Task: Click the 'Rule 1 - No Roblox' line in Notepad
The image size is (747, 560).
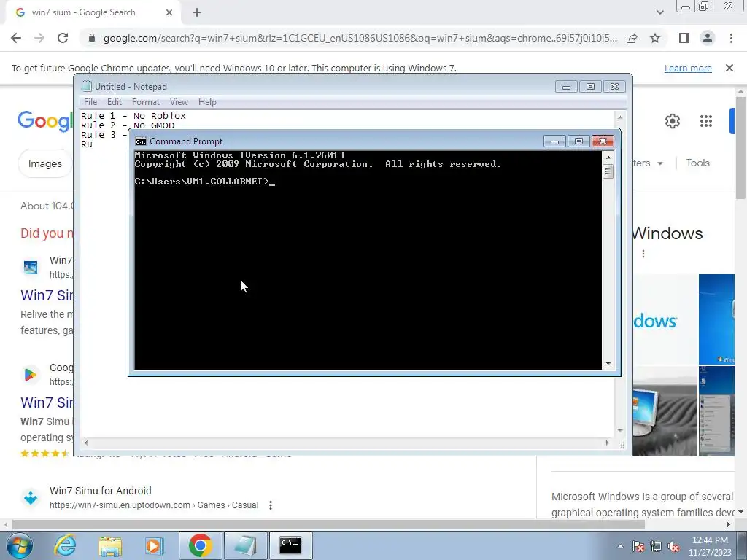Action: pyautogui.click(x=133, y=116)
